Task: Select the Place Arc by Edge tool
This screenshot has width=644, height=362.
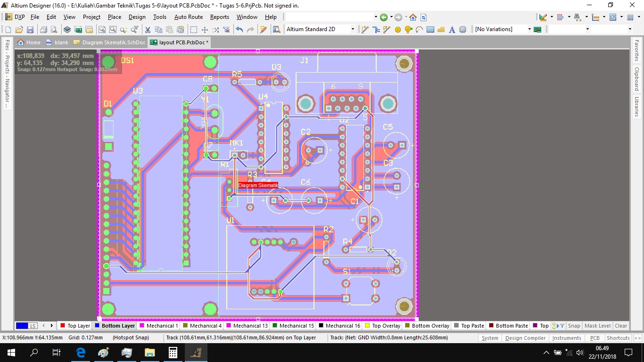Action: 419,29
